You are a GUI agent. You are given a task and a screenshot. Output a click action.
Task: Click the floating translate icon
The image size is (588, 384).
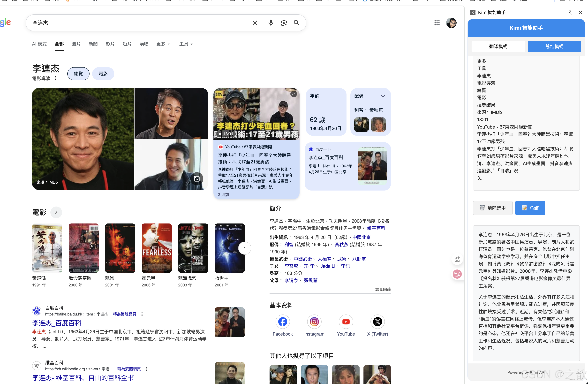pyautogui.click(x=457, y=274)
